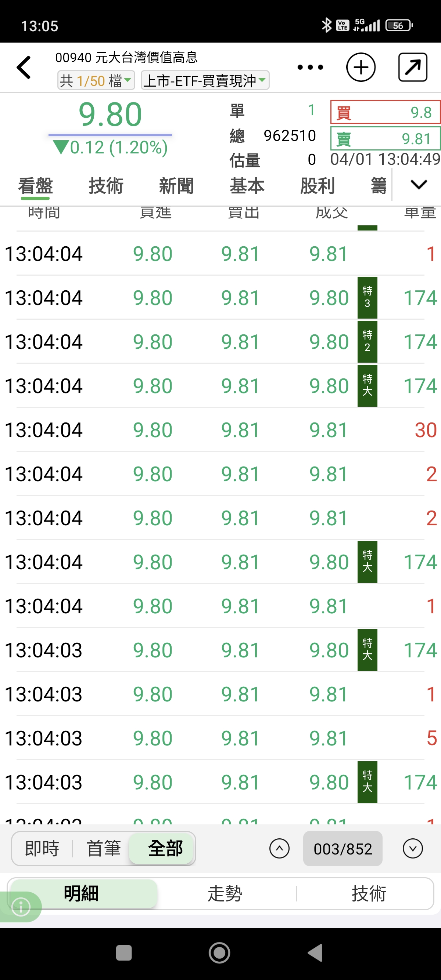Screen dimensions: 441x980
Task: Switch to the 走勢 bottom view
Action: pyautogui.click(x=225, y=893)
